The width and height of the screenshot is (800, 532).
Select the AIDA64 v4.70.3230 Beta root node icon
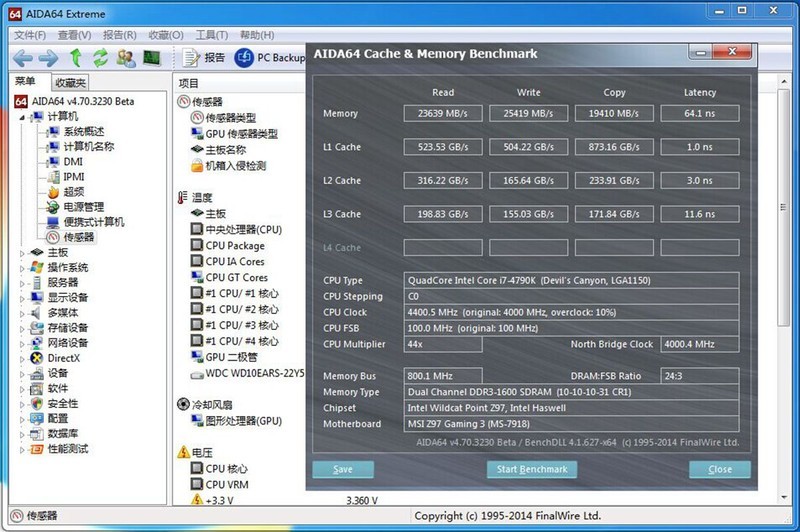(21, 102)
